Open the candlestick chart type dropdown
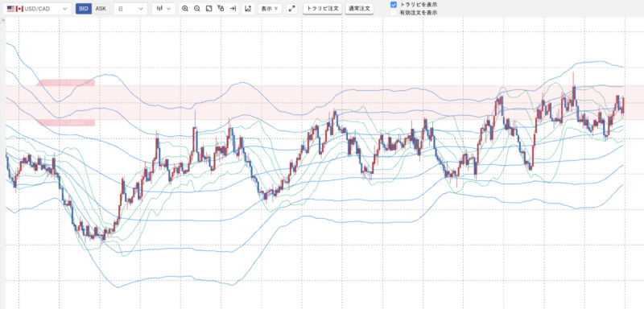The height and width of the screenshot is (309, 644). 163,9
